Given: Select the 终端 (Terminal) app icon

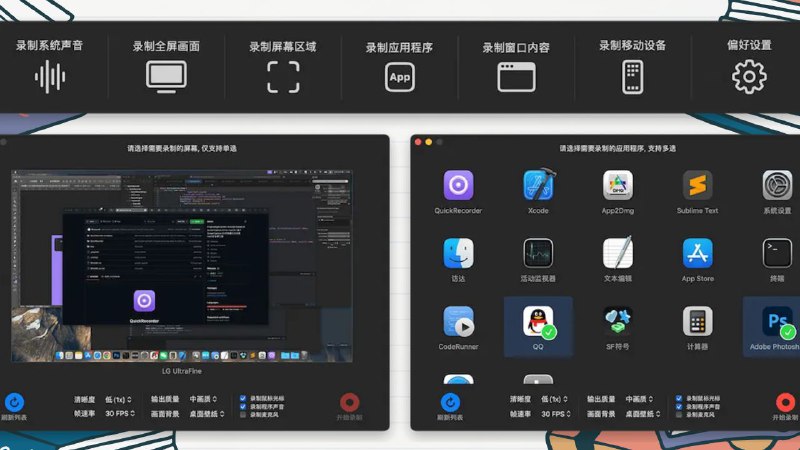Looking at the screenshot, I should (x=777, y=253).
